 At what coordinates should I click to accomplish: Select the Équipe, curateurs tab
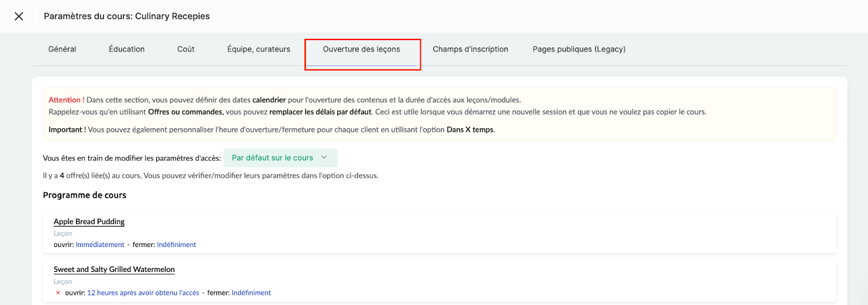tap(259, 49)
